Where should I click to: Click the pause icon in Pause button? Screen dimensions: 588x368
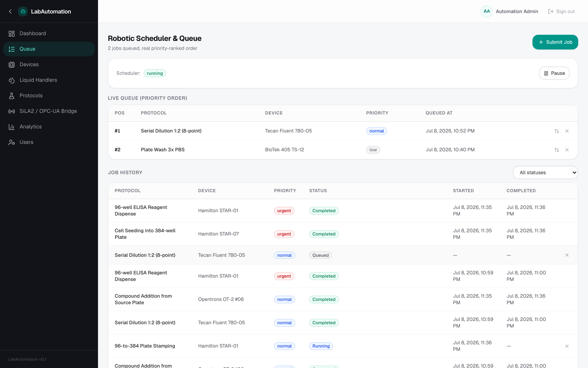[546, 74]
